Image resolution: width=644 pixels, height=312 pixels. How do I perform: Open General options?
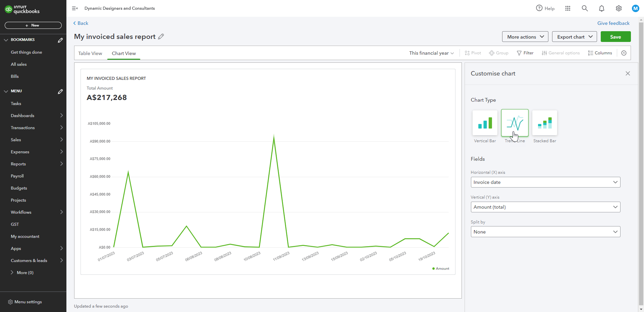pyautogui.click(x=561, y=53)
